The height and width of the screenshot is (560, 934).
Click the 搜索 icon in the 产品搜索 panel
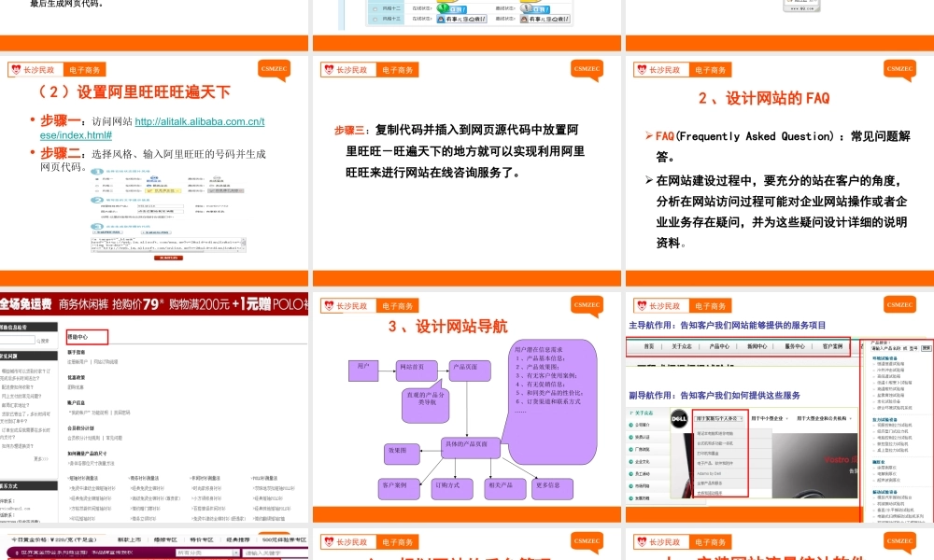[x=927, y=348]
